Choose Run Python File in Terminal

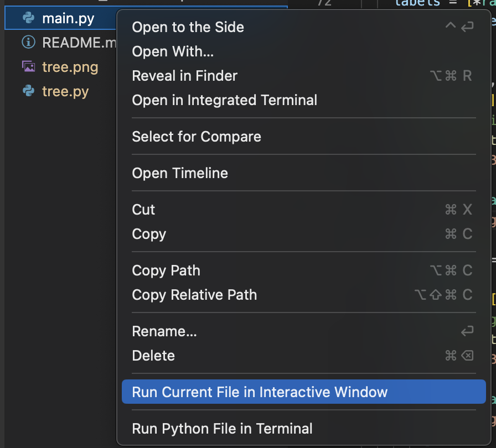(x=304, y=429)
